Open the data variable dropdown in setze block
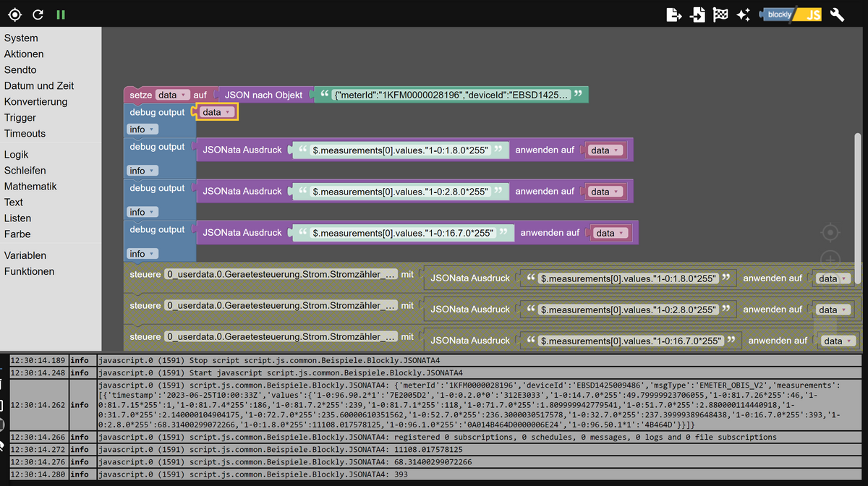The image size is (868, 486). click(172, 95)
